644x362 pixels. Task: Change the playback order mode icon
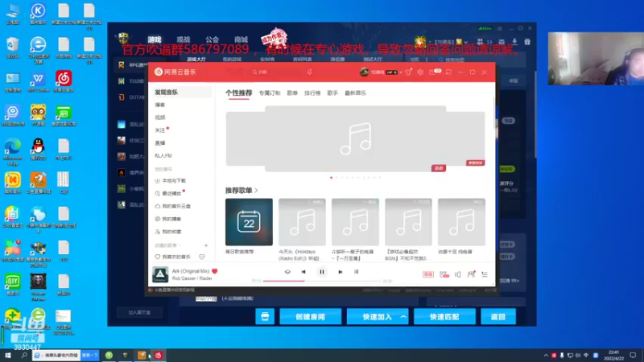(x=287, y=272)
